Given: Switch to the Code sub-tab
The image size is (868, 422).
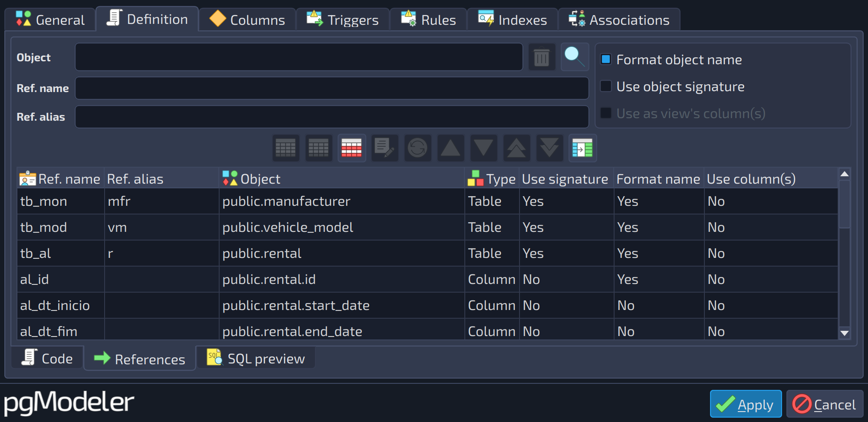Looking at the screenshot, I should point(47,358).
